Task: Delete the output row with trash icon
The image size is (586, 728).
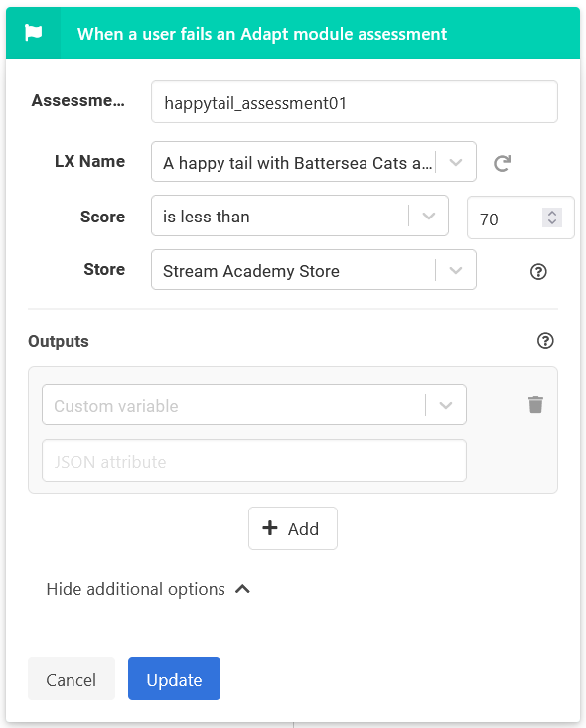Action: [x=535, y=404]
